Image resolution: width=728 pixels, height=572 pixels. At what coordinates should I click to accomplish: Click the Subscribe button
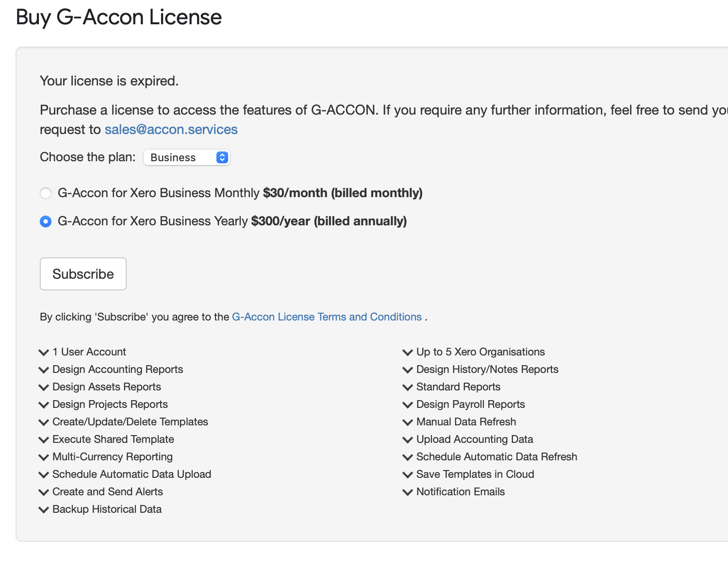(83, 274)
